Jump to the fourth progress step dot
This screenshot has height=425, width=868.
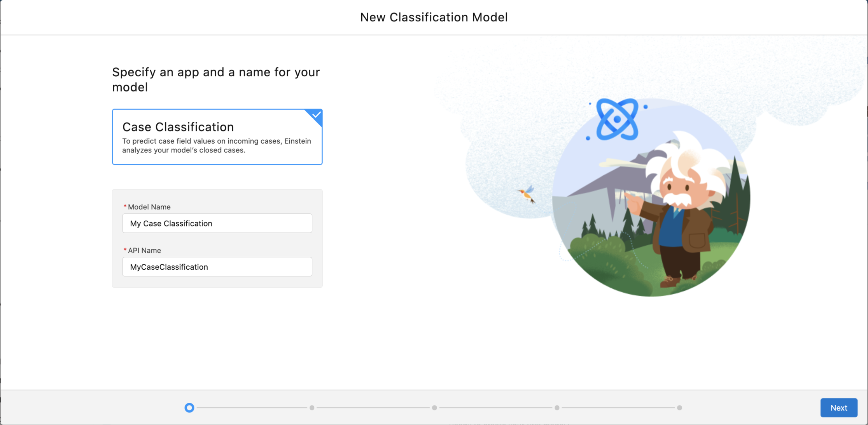[x=557, y=408]
